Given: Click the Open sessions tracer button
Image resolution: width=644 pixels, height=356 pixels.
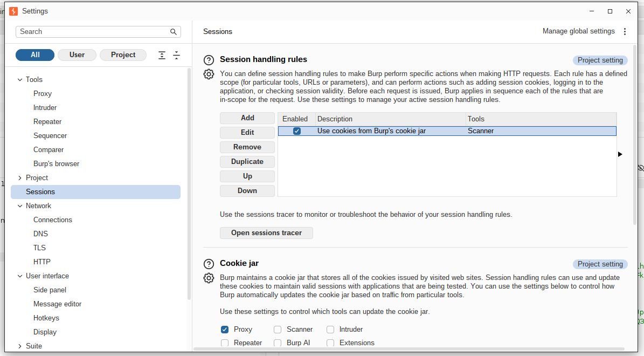Looking at the screenshot, I should 266,233.
